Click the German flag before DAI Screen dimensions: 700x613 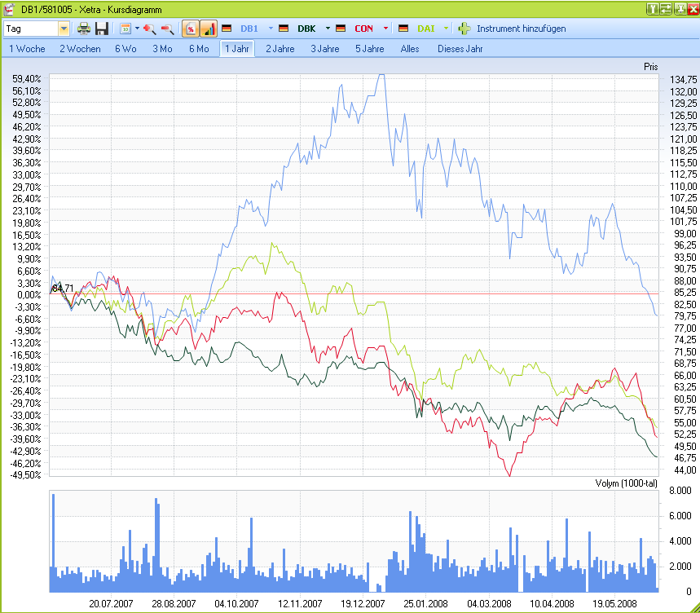(403, 29)
